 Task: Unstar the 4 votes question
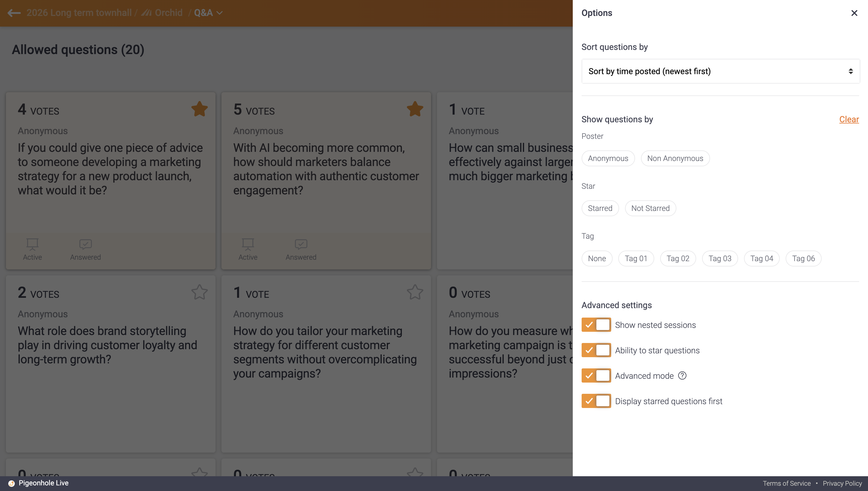200,109
